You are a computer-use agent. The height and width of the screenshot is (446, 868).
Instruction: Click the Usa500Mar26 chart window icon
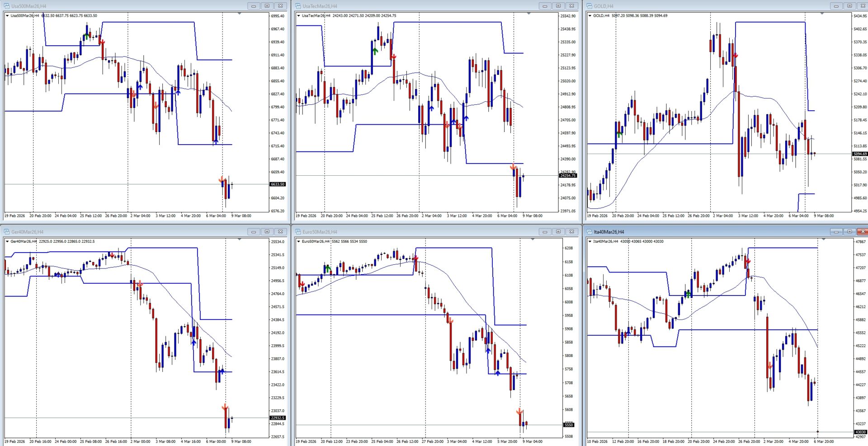pos(7,6)
